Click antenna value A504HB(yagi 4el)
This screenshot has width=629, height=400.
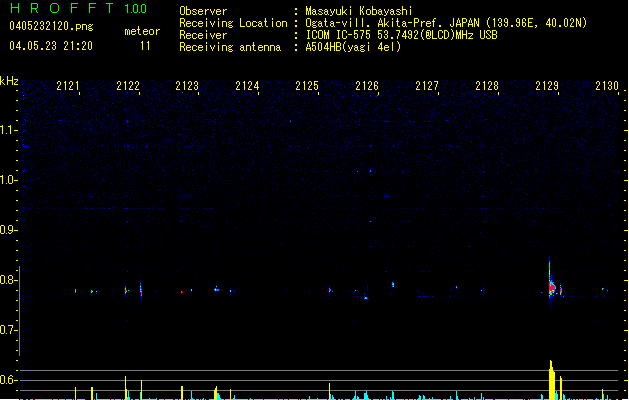coord(353,47)
